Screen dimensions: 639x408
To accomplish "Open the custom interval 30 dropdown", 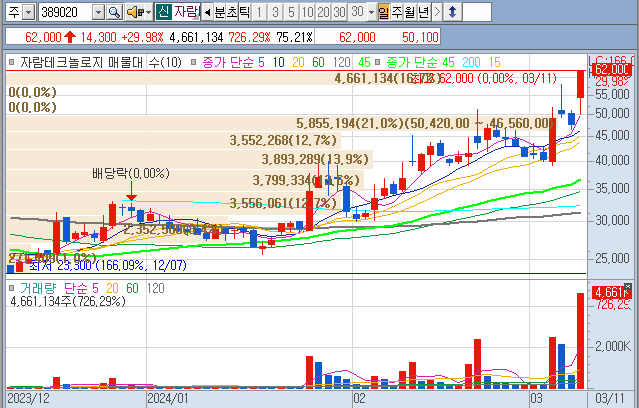I will tap(371, 12).
